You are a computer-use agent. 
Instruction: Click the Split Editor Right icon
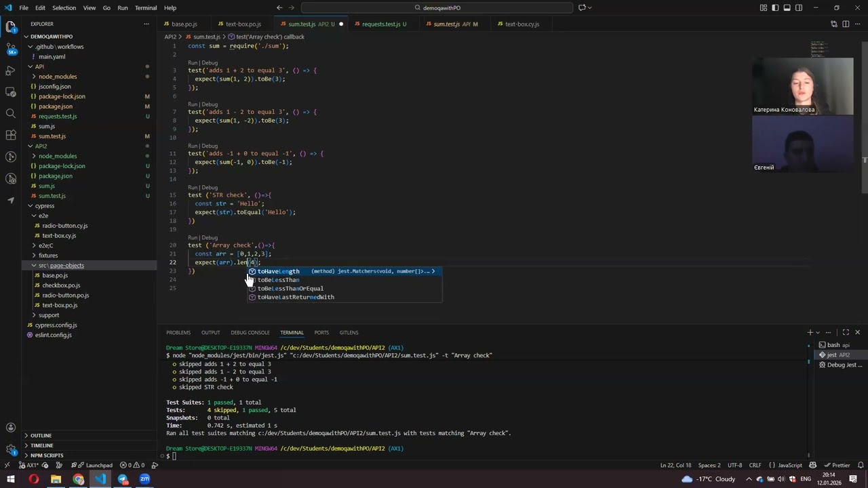[846, 24]
